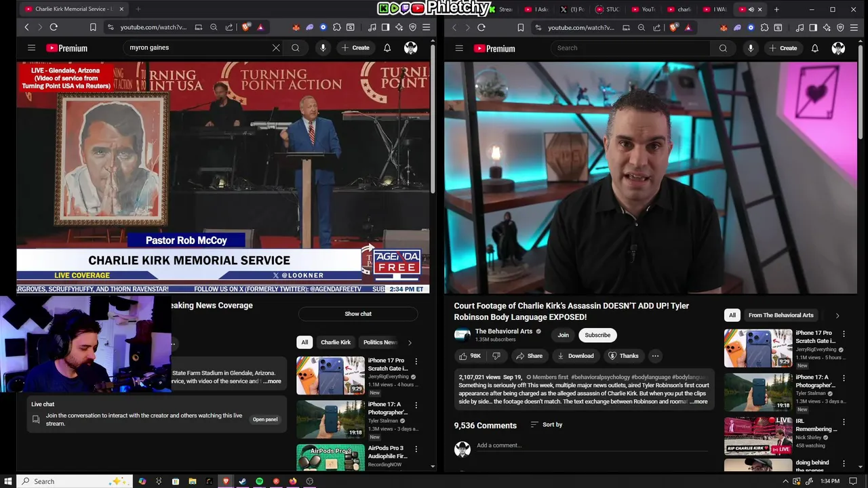Open a new tab in the right browser

776,9
